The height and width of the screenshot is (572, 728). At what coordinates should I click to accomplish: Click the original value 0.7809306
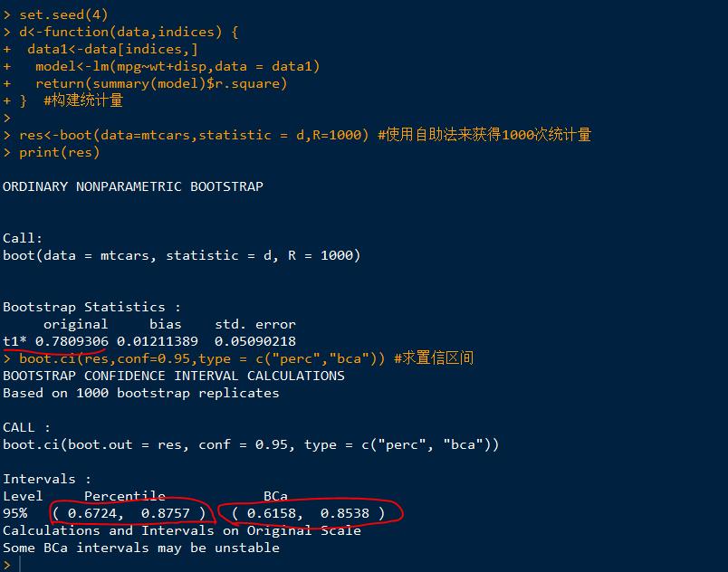[x=72, y=341]
